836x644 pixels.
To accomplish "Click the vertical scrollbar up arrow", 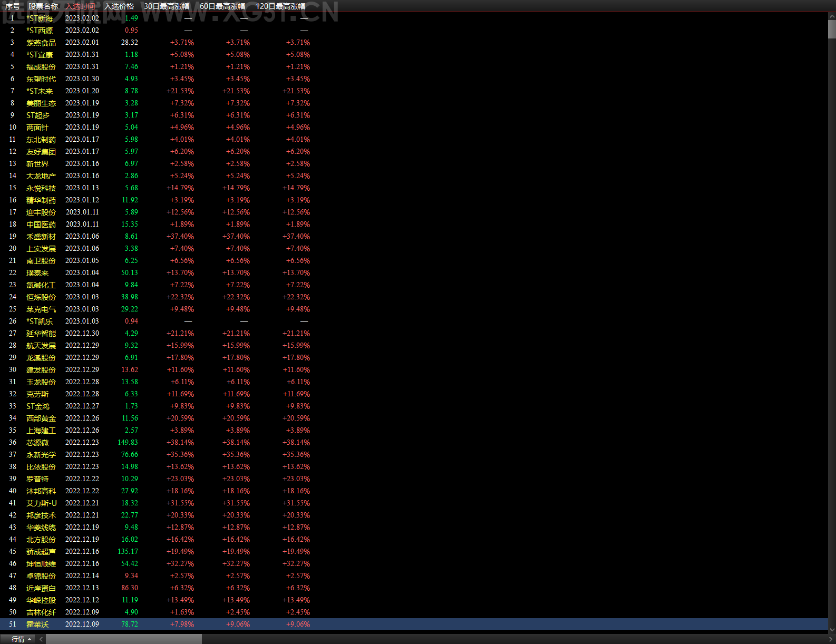I will (832, 16).
